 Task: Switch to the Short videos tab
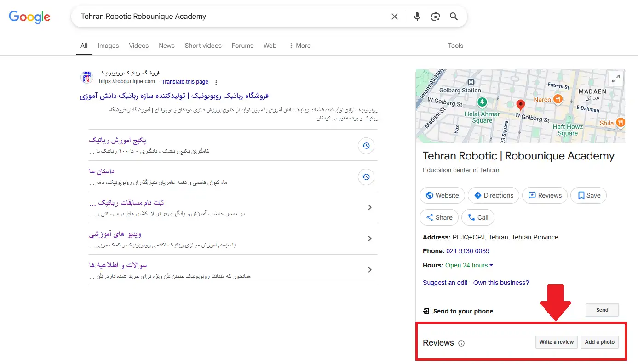[203, 45]
